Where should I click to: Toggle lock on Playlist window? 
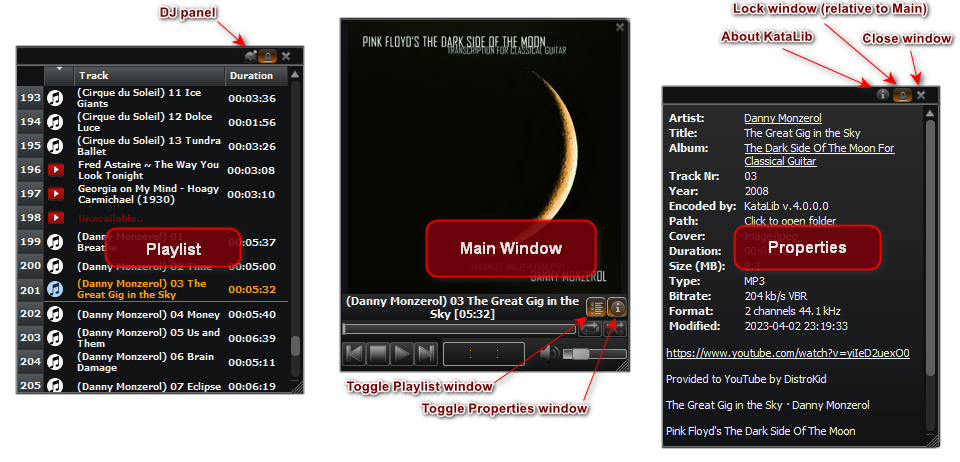click(x=268, y=57)
